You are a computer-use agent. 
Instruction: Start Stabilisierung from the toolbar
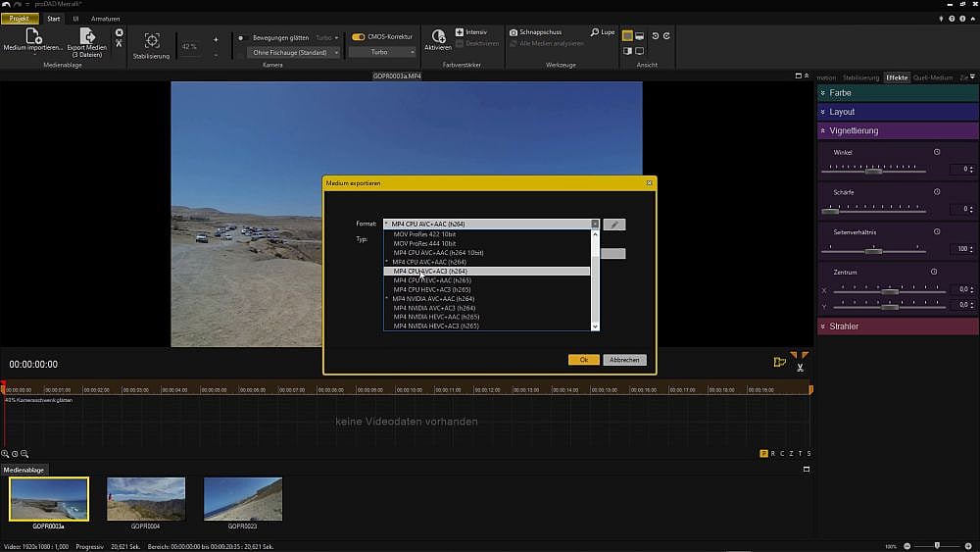pos(152,41)
